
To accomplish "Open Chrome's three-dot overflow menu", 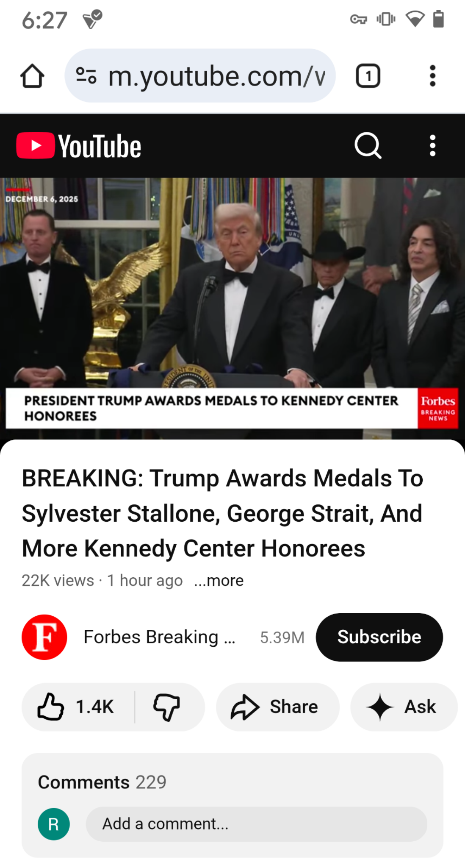I will tap(432, 76).
